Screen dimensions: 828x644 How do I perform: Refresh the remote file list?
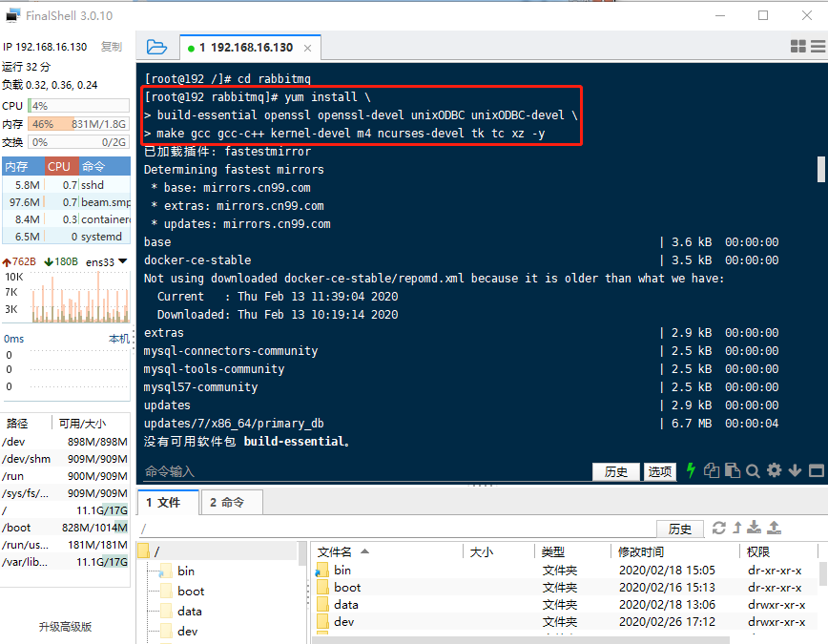click(718, 528)
